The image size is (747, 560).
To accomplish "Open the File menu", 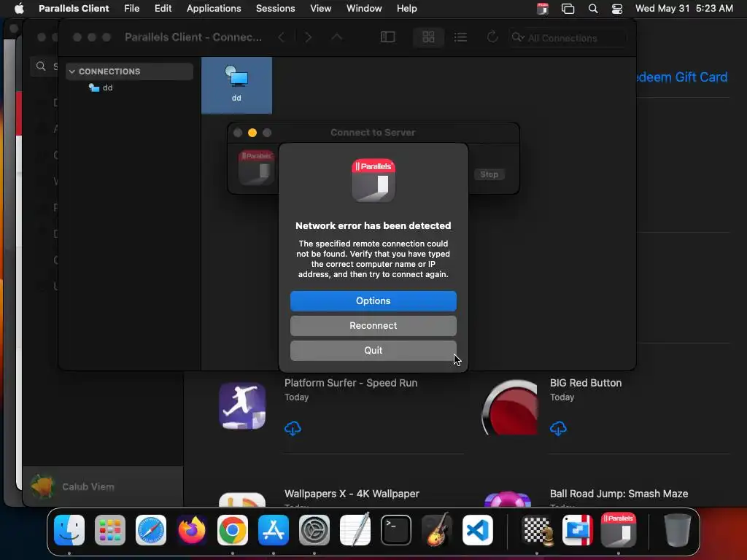I will [x=131, y=9].
